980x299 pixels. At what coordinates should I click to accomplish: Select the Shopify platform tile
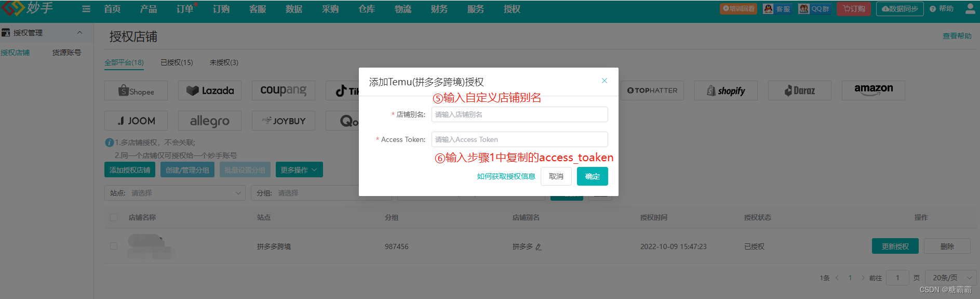pyautogui.click(x=726, y=90)
